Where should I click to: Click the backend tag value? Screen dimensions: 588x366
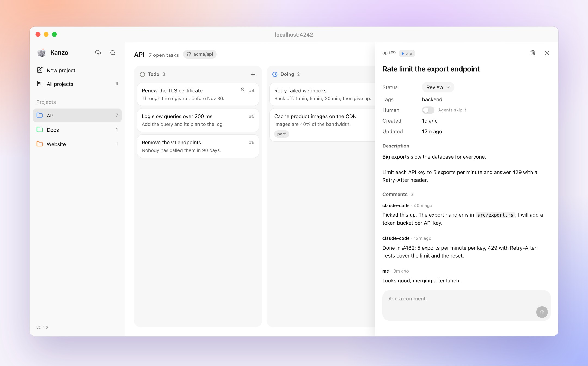click(432, 99)
